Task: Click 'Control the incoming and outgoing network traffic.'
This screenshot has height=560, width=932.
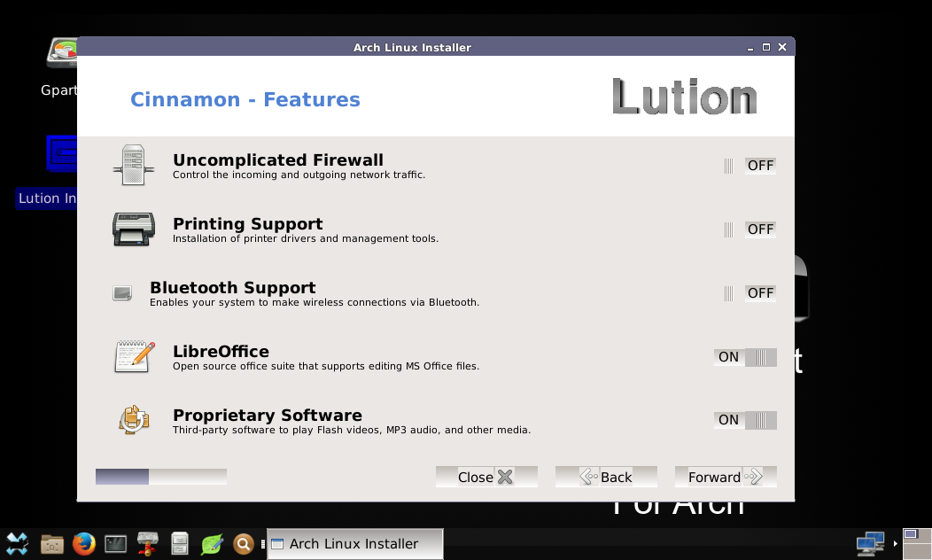Action: [x=299, y=175]
